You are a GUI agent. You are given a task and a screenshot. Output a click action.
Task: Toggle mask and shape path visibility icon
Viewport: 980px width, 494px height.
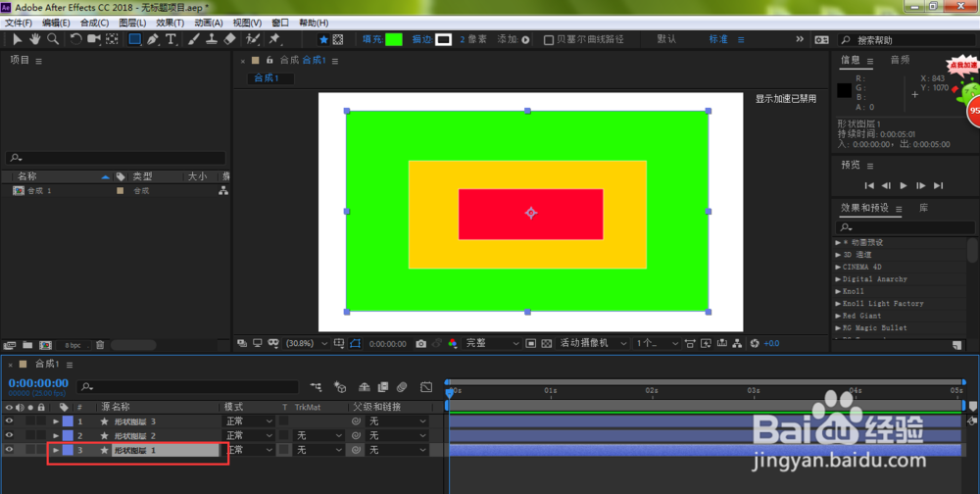click(355, 343)
